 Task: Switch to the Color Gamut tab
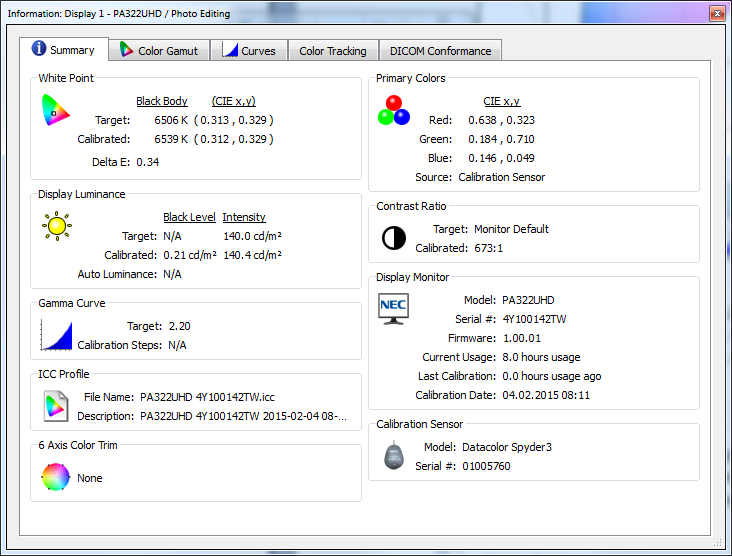pos(159,51)
